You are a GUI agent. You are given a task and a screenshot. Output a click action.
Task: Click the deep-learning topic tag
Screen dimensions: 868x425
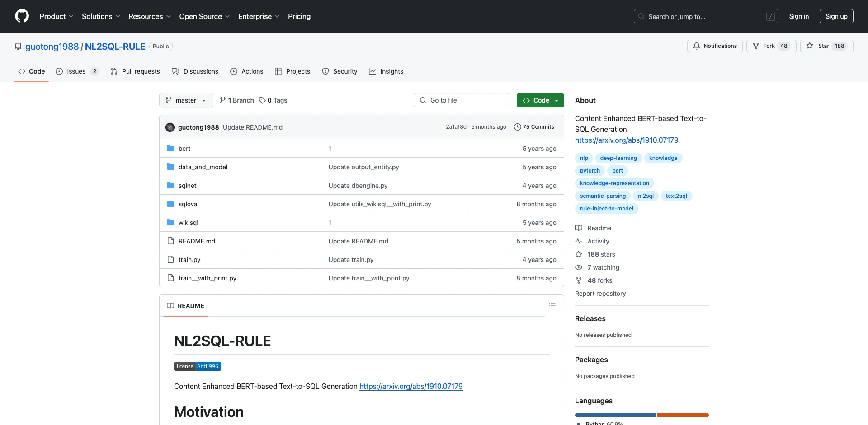618,158
